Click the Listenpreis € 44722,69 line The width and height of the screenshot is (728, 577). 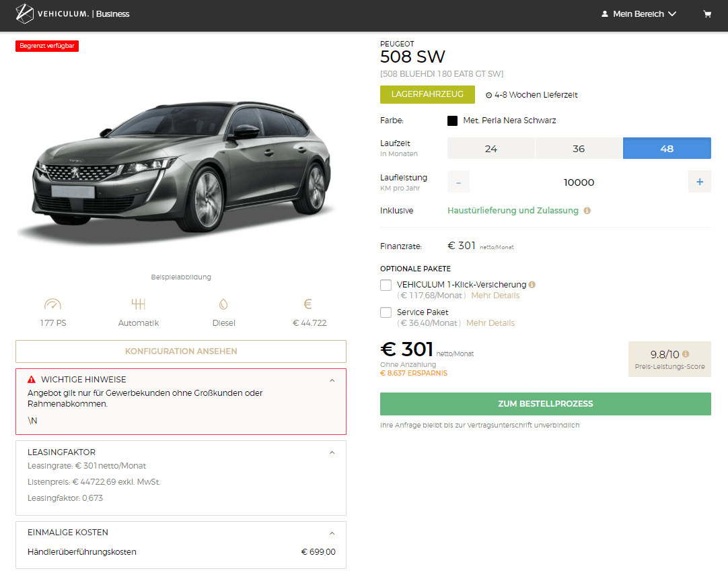[94, 482]
